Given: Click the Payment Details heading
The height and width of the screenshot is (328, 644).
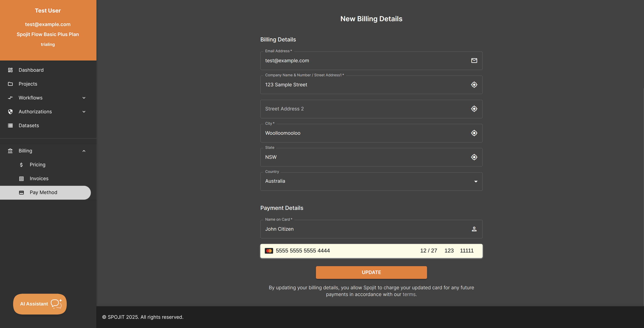Looking at the screenshot, I should click(282, 208).
